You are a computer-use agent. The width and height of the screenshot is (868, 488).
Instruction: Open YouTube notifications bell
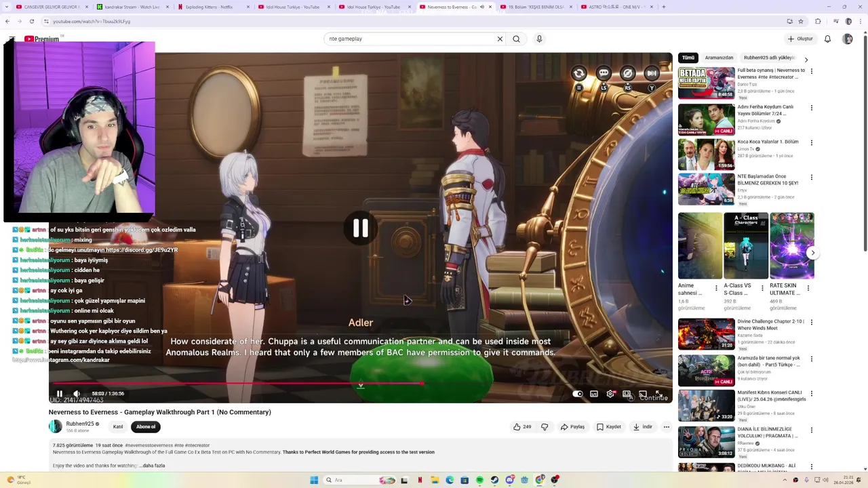[827, 39]
